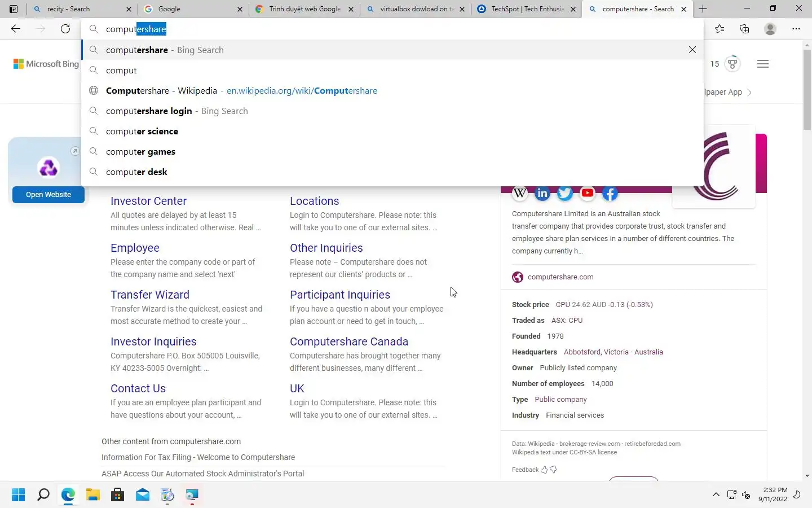Open Bing Rewards trophy icon
Screen dimensions: 812x508
732,64
